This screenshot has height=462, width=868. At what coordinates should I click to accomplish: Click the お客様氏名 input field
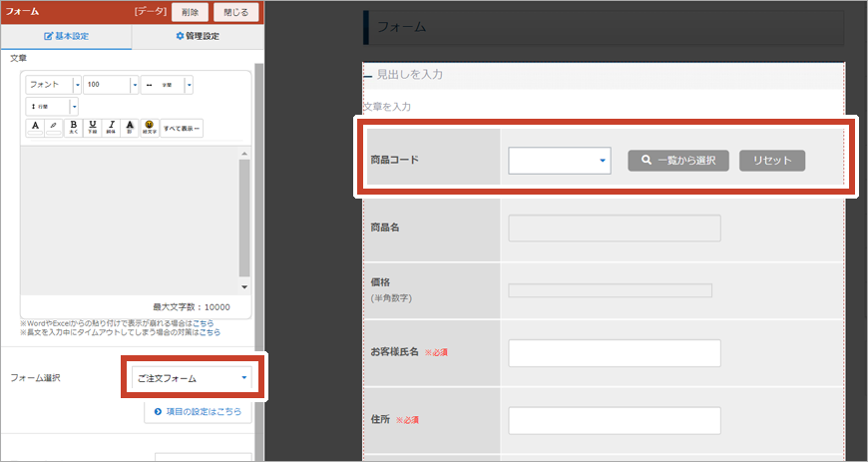(614, 353)
